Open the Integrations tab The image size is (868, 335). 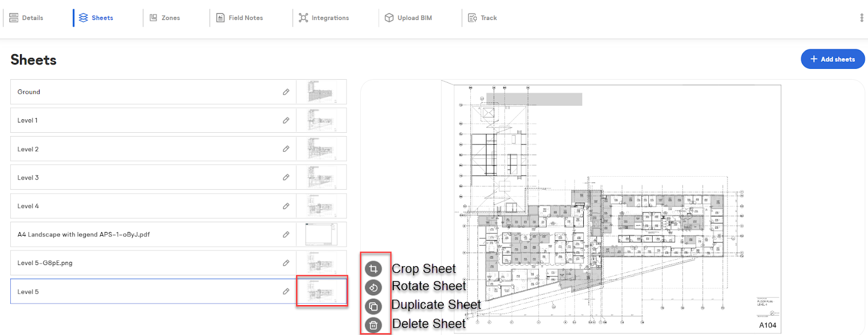pos(324,18)
